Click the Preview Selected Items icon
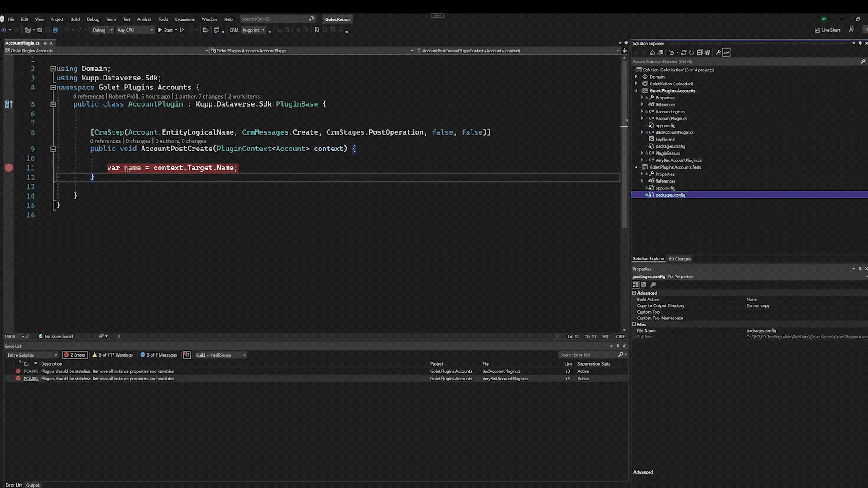 [x=726, y=52]
